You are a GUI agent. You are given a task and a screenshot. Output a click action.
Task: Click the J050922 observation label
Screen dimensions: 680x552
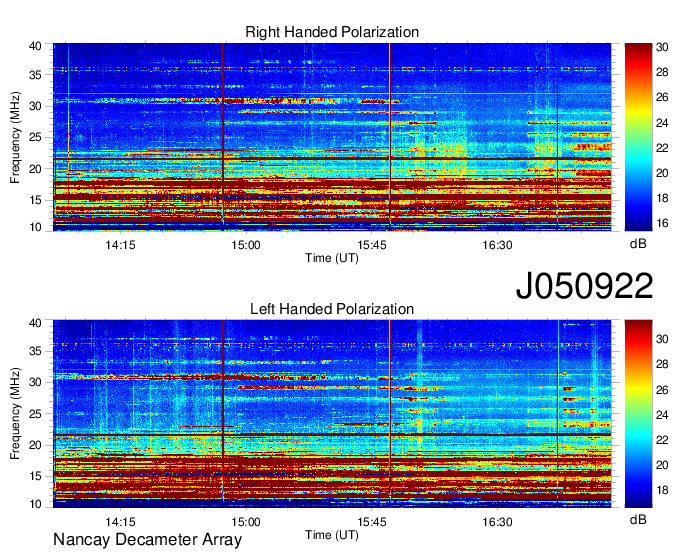(584, 286)
